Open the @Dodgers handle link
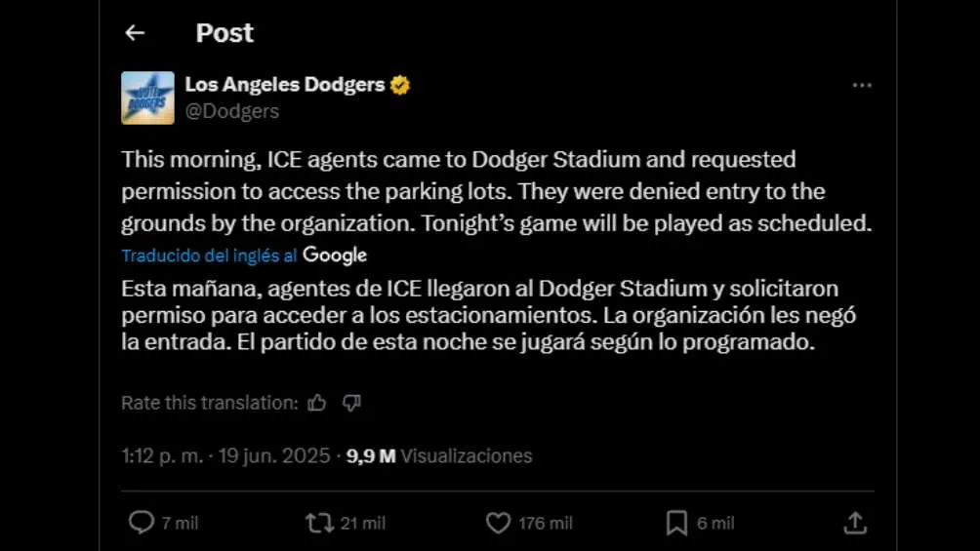The height and width of the screenshot is (551, 980). [x=232, y=111]
